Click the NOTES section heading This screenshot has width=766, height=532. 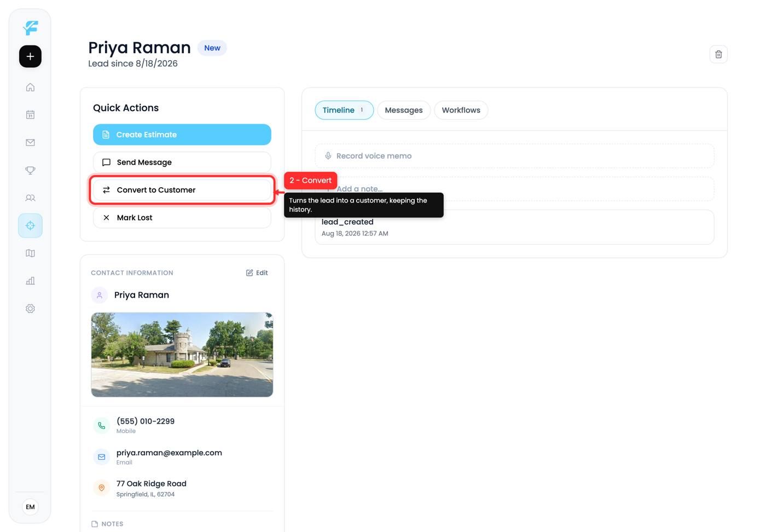pyautogui.click(x=113, y=524)
